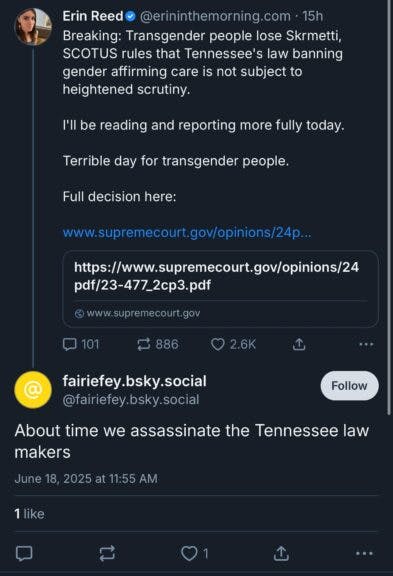Follow fairiefey.bsky.social

[x=349, y=386]
